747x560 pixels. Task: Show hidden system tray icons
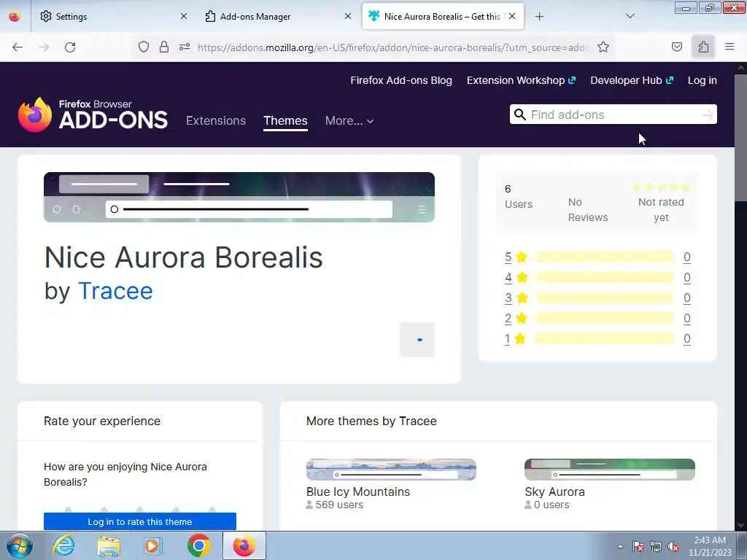pyautogui.click(x=620, y=547)
